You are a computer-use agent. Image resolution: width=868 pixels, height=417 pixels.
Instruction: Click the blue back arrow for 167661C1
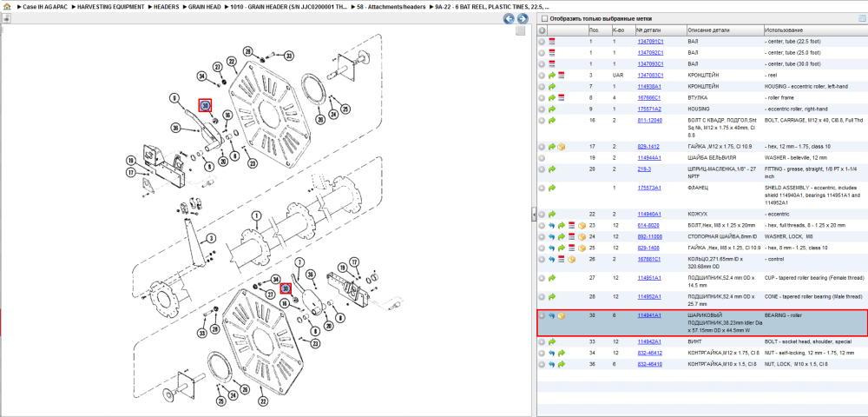(552, 259)
